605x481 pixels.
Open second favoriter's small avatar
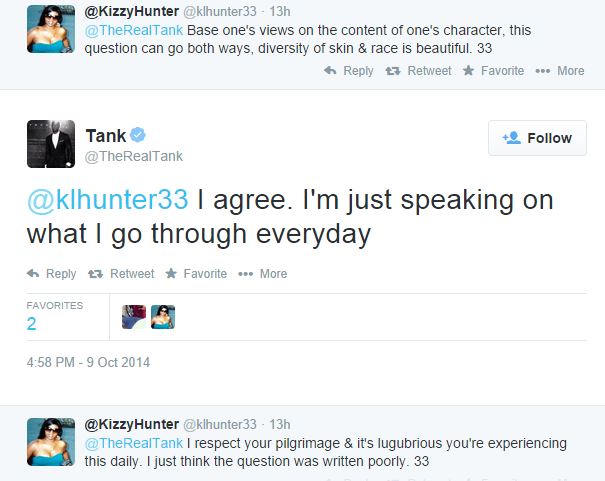163,317
